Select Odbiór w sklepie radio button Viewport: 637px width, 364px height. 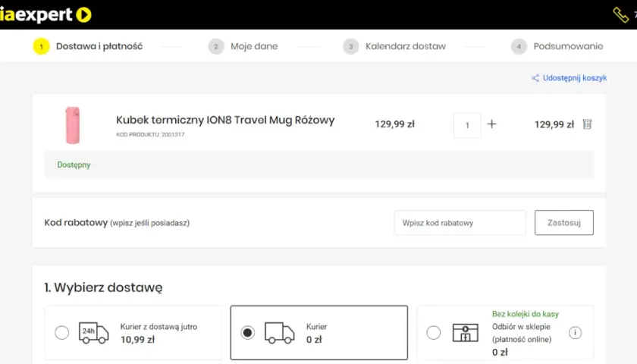[x=434, y=333]
